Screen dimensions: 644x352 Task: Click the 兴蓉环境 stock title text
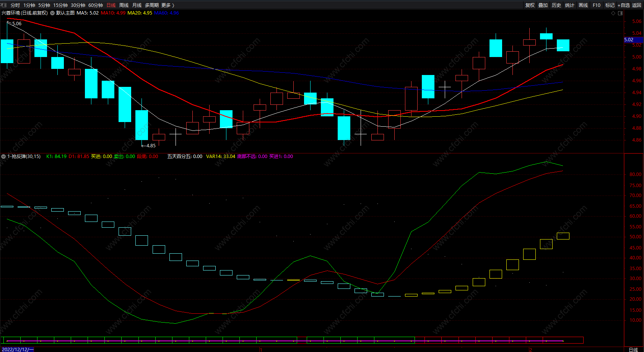click(24, 13)
